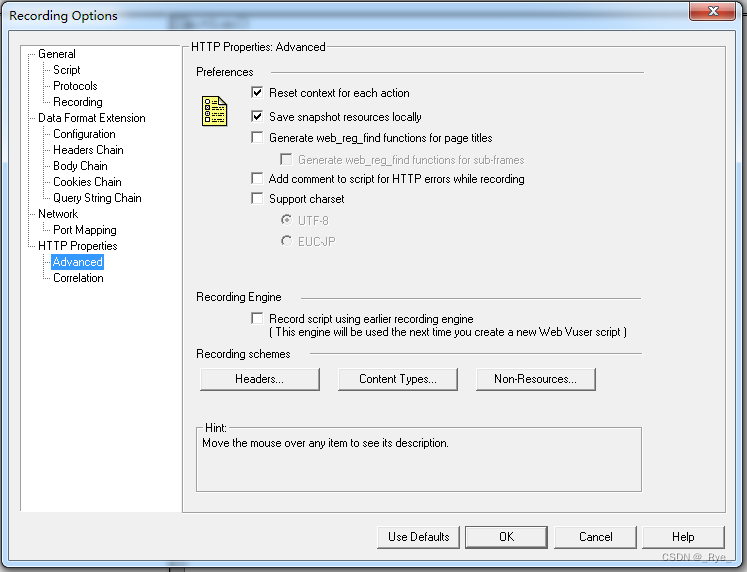The width and height of the screenshot is (747, 572).
Task: Open the Configuration tree item
Action: point(84,134)
